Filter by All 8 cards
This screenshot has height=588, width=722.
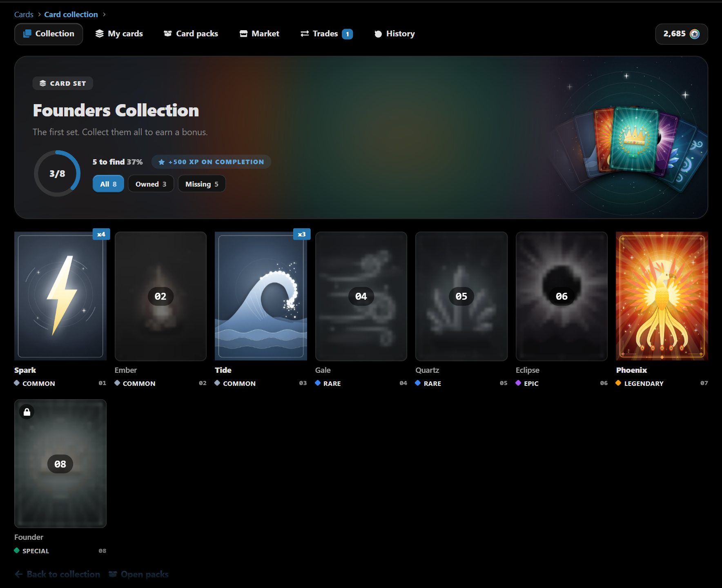(108, 184)
